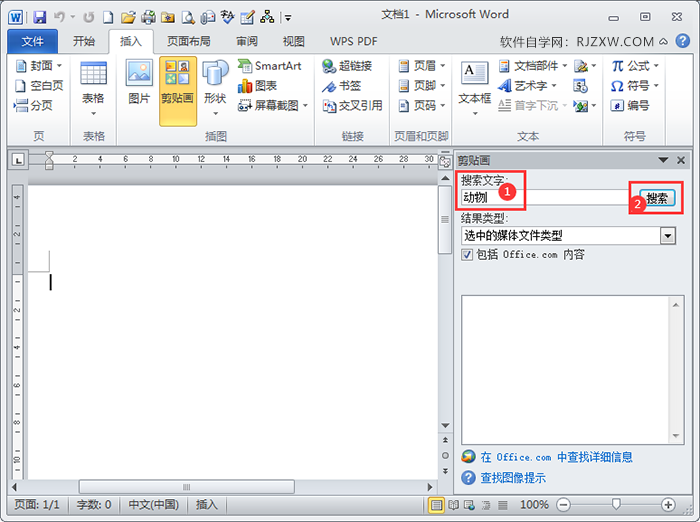The height and width of the screenshot is (522, 700).
Task: Click the Search (搜索) button
Action: (x=657, y=198)
